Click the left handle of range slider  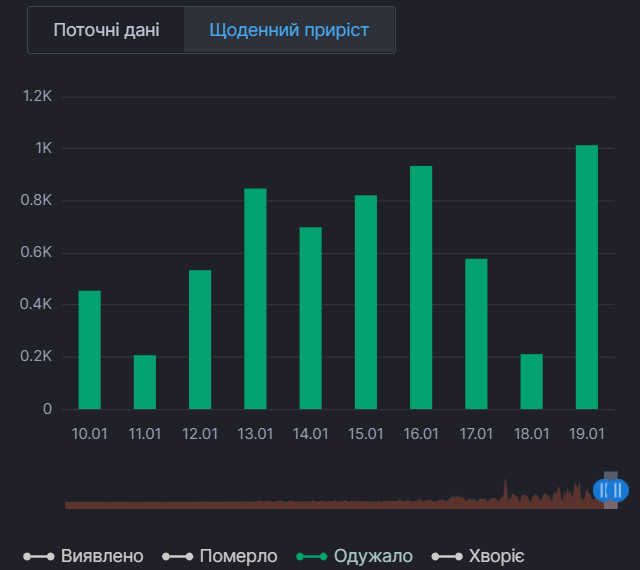pos(603,490)
